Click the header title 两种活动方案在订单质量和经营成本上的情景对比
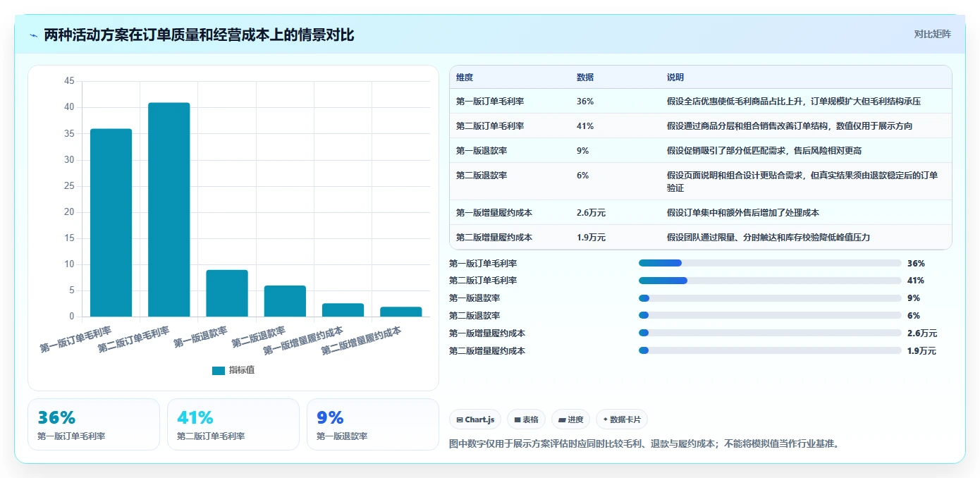980x478 pixels. point(200,35)
